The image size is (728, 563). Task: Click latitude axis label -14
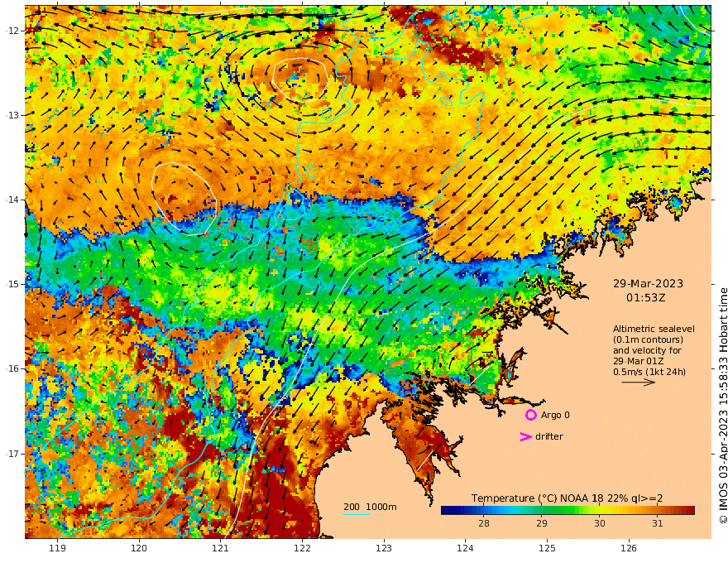[12, 200]
